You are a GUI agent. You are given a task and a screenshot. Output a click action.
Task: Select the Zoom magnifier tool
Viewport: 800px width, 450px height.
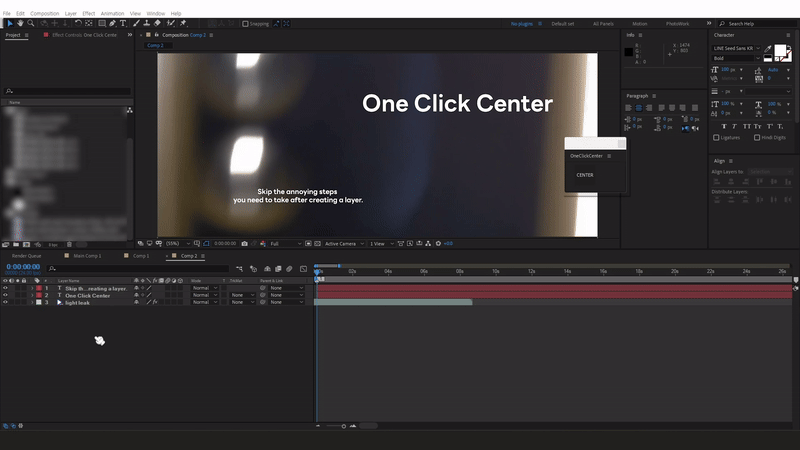pos(31,22)
